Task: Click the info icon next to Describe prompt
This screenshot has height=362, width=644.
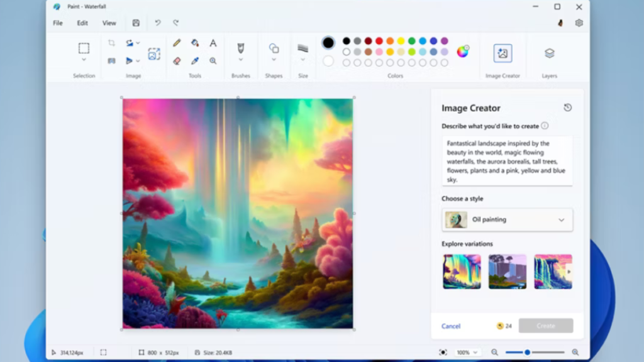Action: [545, 126]
